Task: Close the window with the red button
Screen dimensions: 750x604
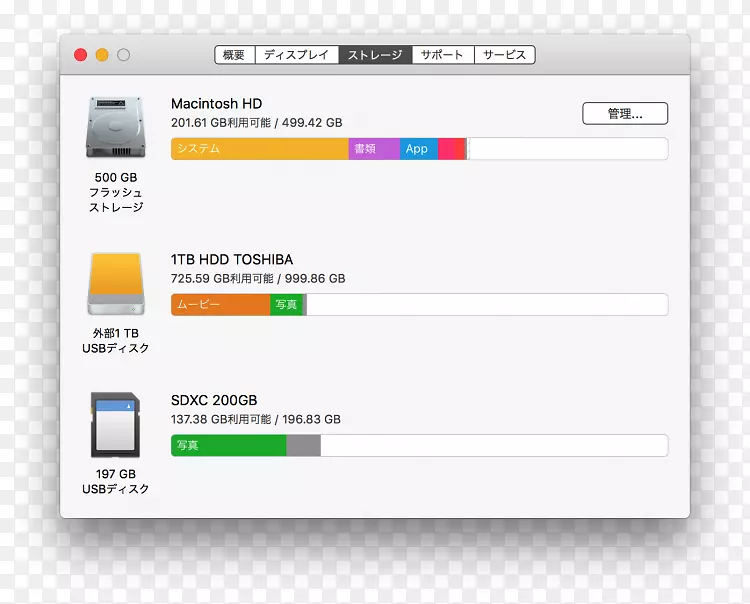Action: 80,55
